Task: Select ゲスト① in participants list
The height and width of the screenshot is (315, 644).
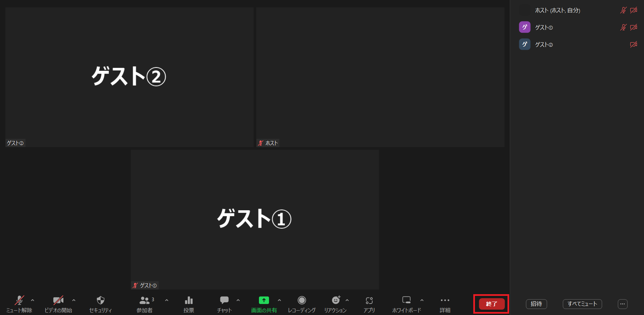Action: pos(544,28)
